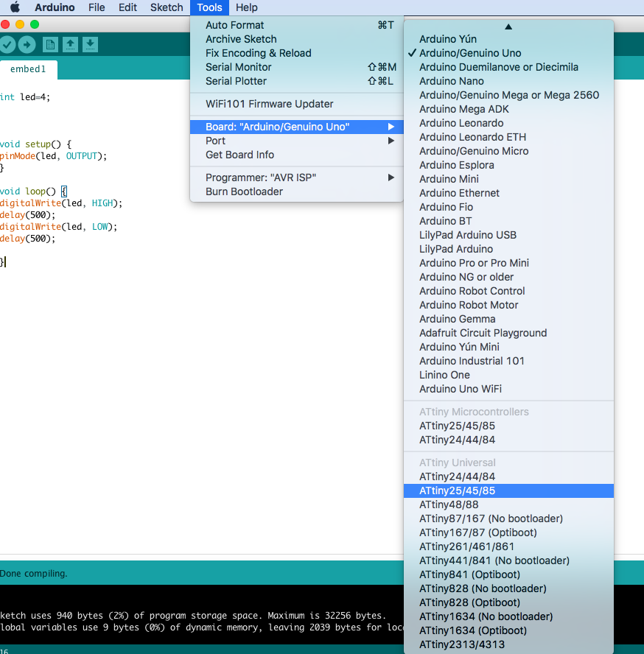Select Arduino Yún board
Viewport: 644px width, 654px height.
click(508, 39)
